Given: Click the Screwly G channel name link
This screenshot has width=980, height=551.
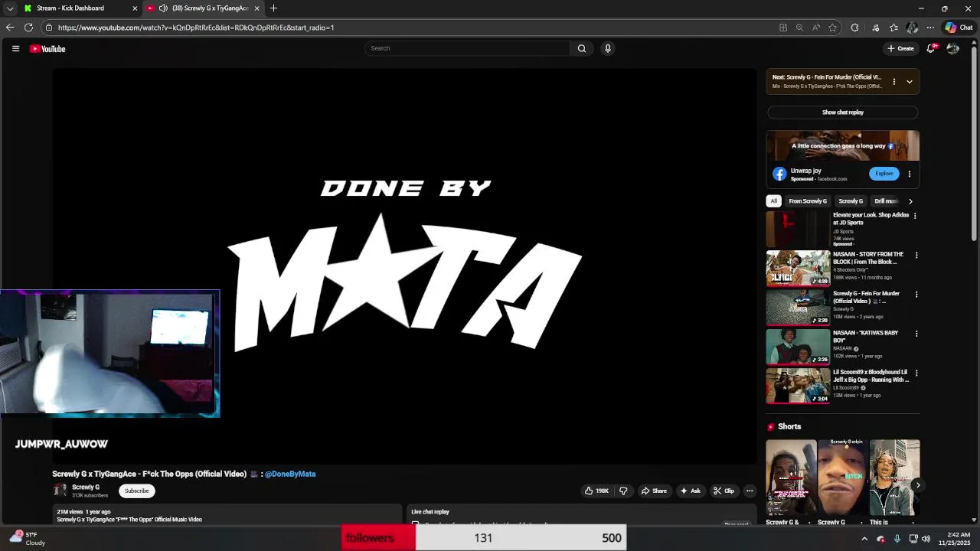Looking at the screenshot, I should [86, 487].
